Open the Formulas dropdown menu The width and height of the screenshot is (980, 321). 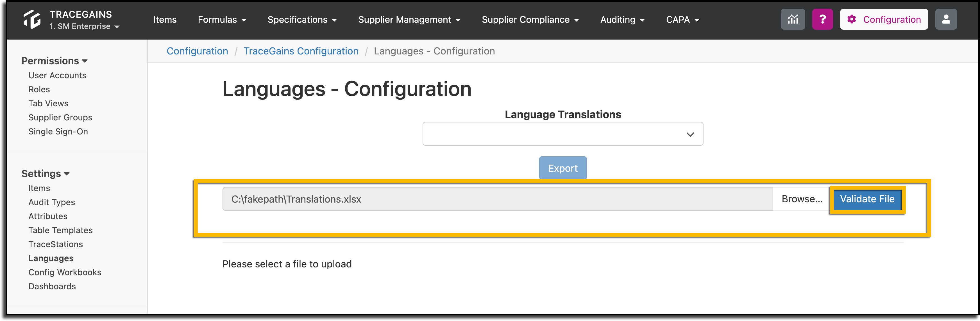(222, 20)
